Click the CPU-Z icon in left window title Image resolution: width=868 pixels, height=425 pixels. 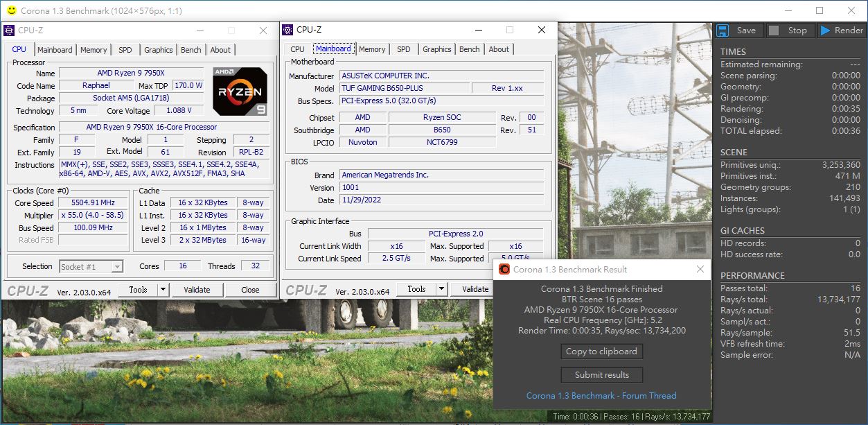coord(8,31)
